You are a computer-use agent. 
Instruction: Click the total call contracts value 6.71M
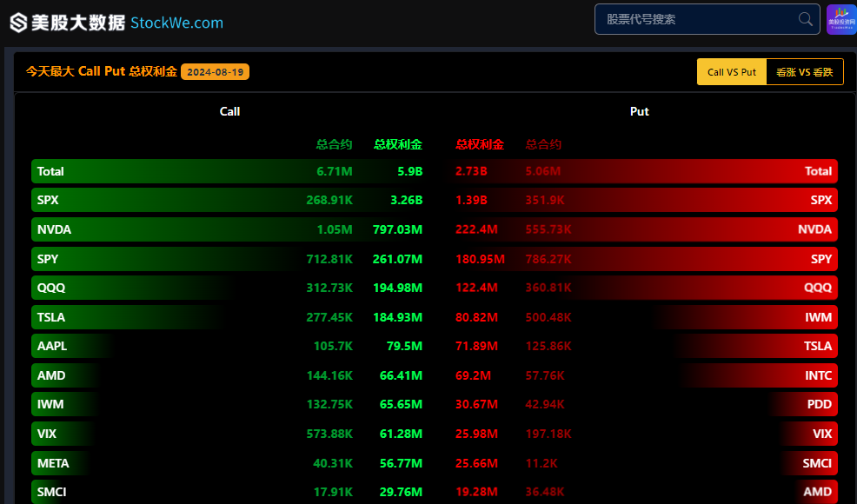click(x=335, y=171)
